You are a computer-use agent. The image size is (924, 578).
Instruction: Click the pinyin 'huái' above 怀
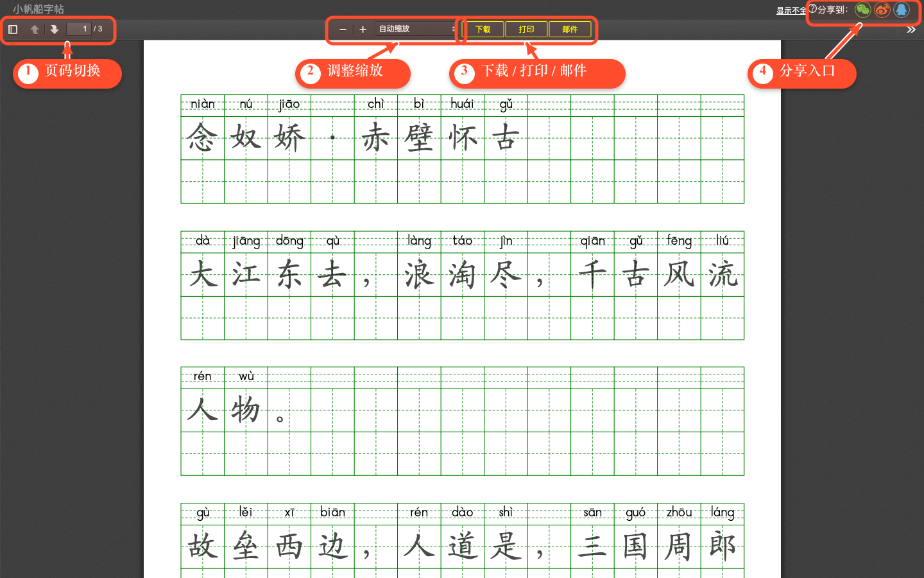462,104
